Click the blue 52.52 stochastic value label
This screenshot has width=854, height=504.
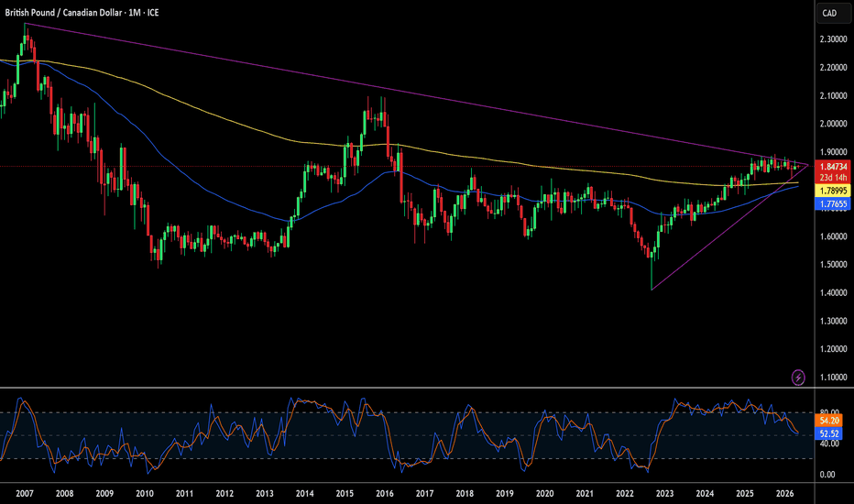point(828,433)
